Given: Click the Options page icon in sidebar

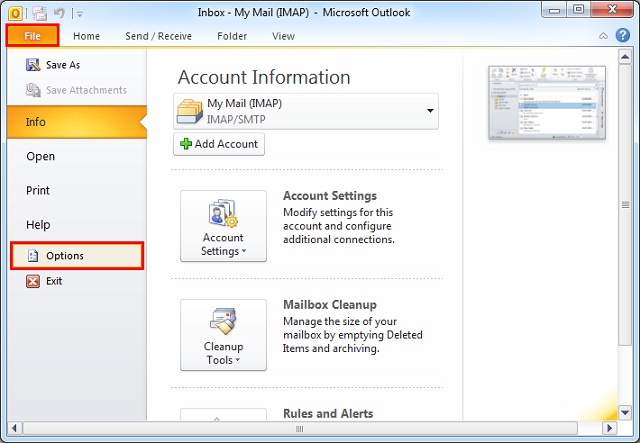Looking at the screenshot, I should (x=32, y=256).
